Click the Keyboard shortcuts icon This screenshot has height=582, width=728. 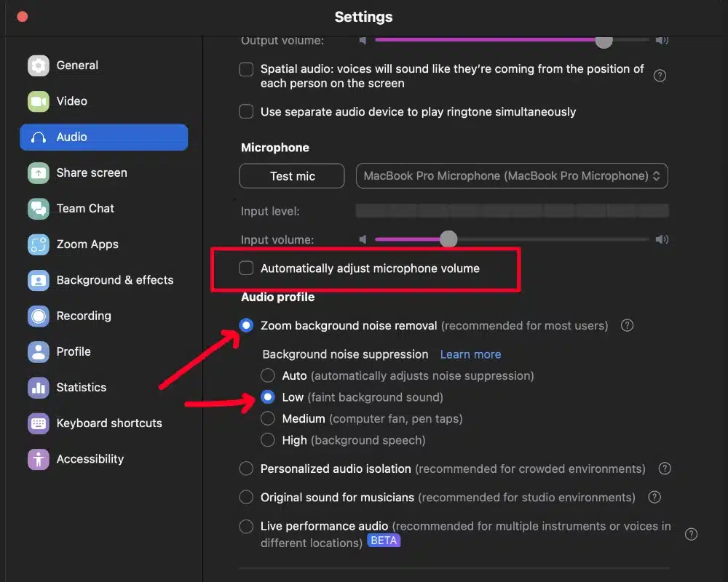pos(38,423)
